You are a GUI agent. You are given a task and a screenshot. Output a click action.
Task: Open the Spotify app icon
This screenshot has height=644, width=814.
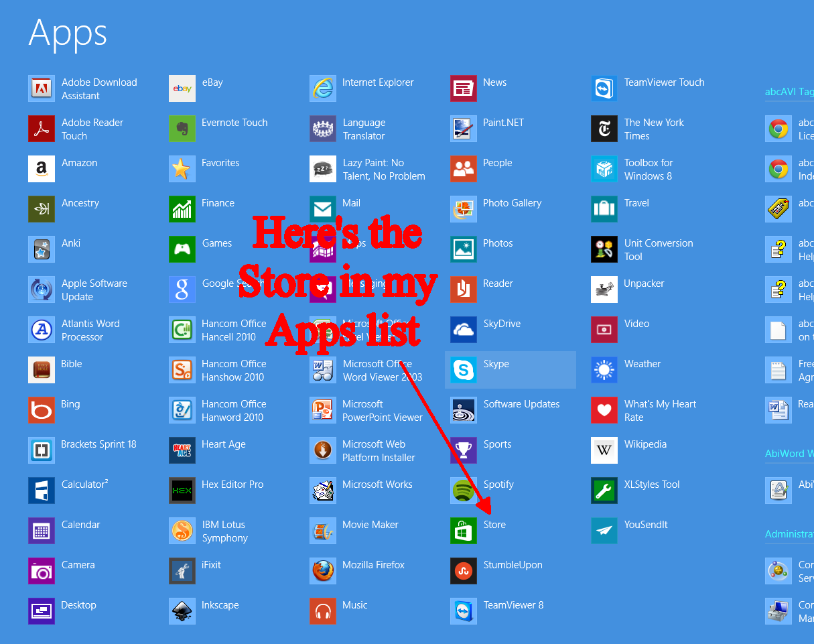464,491
